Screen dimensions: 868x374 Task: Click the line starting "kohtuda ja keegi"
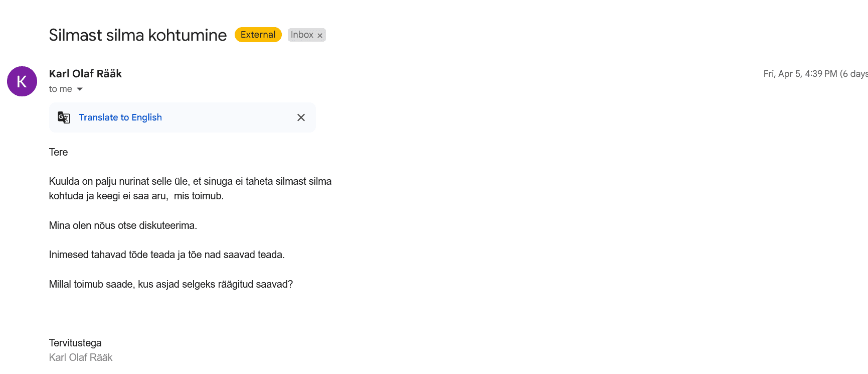click(136, 196)
